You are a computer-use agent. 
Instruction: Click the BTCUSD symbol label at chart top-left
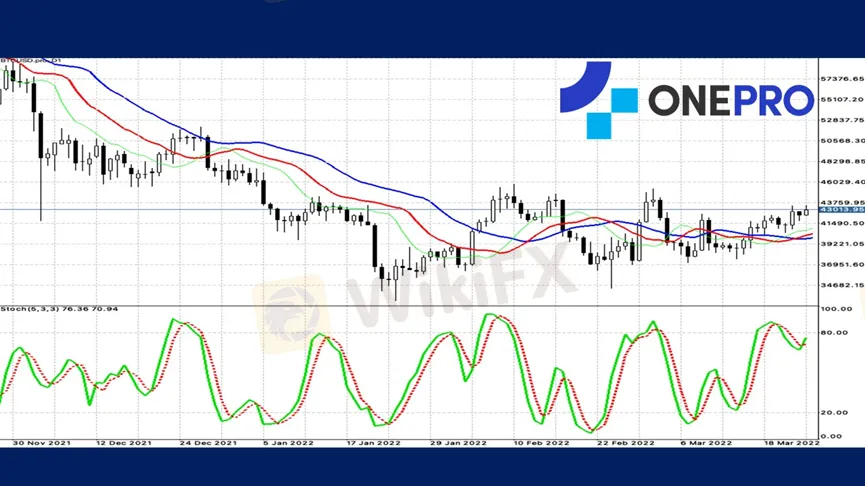pos(32,62)
